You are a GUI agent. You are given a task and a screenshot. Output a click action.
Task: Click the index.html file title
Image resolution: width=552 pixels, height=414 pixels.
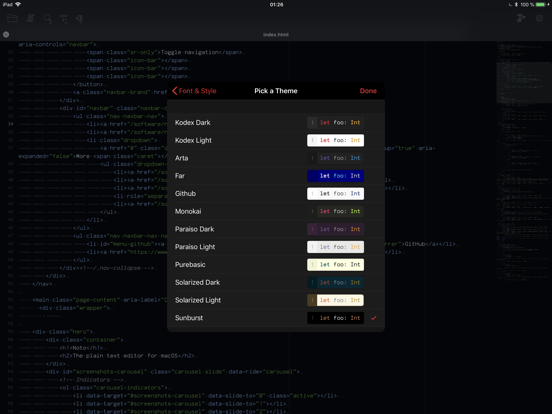pyautogui.click(x=276, y=34)
